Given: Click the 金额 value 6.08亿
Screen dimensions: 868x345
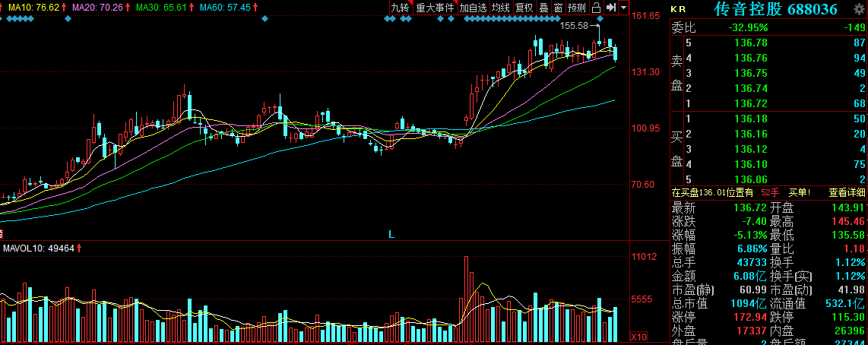Looking at the screenshot, I should [x=749, y=277].
